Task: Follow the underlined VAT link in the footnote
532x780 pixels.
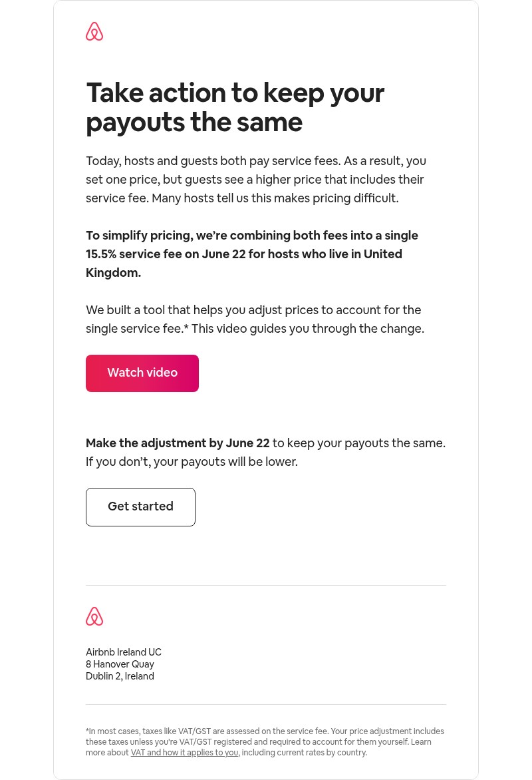Action: 184,753
